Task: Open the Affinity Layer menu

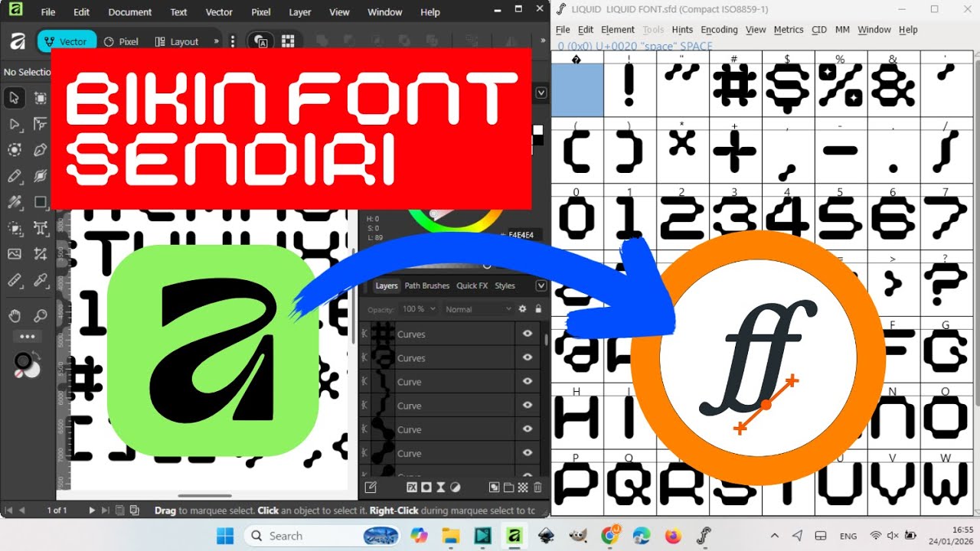Action: [300, 12]
